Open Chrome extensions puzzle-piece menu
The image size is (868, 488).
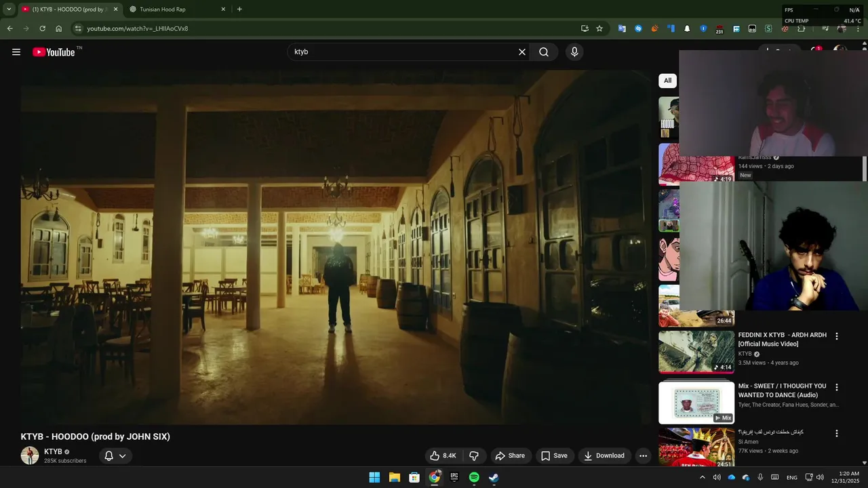point(801,28)
